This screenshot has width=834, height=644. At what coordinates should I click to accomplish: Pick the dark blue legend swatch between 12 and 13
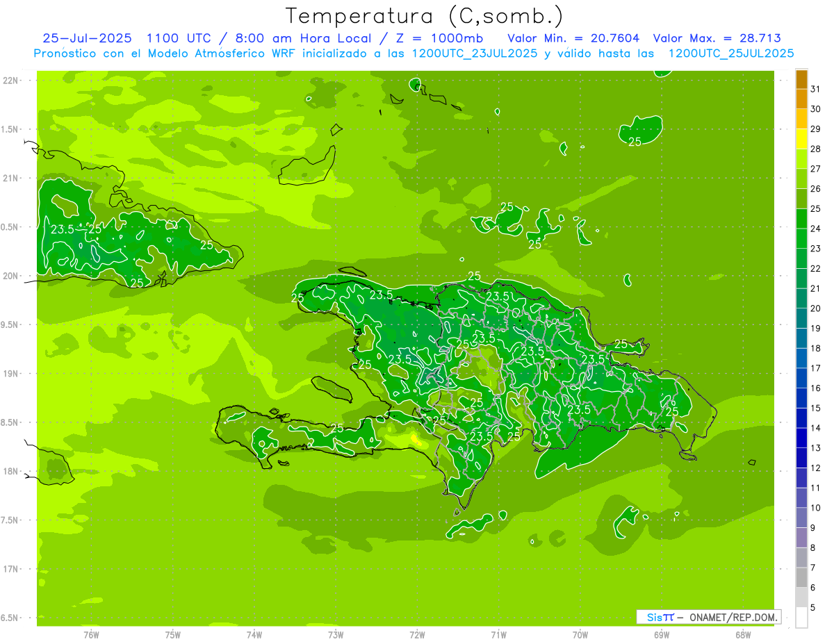click(801, 458)
